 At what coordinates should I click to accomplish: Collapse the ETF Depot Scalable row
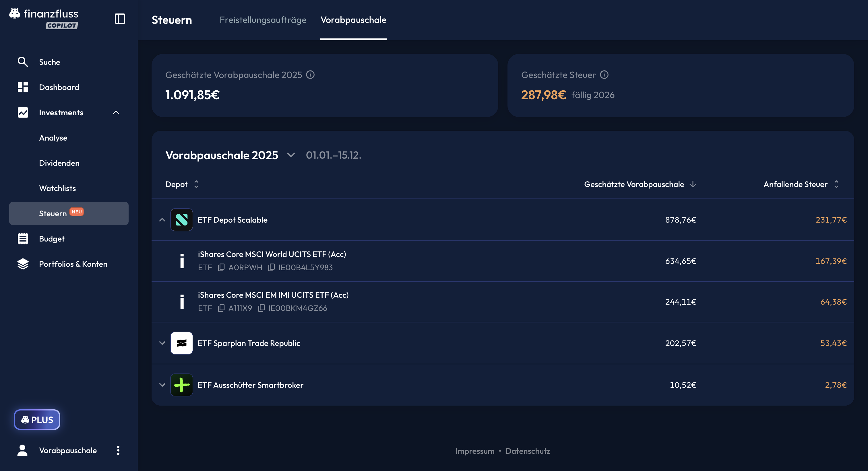[162, 220]
